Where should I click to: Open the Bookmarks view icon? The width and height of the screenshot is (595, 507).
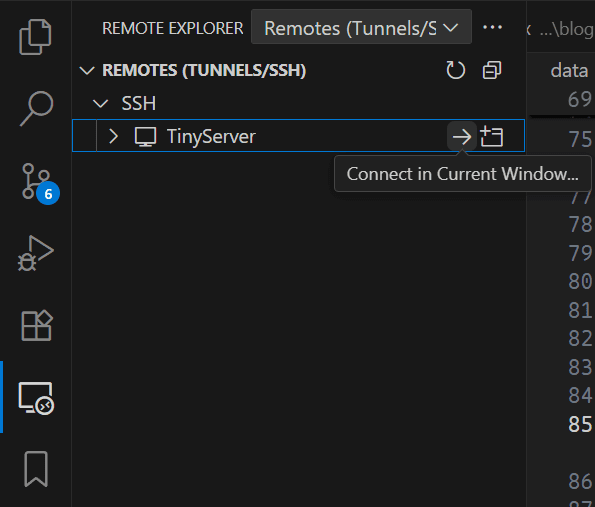tap(36, 469)
